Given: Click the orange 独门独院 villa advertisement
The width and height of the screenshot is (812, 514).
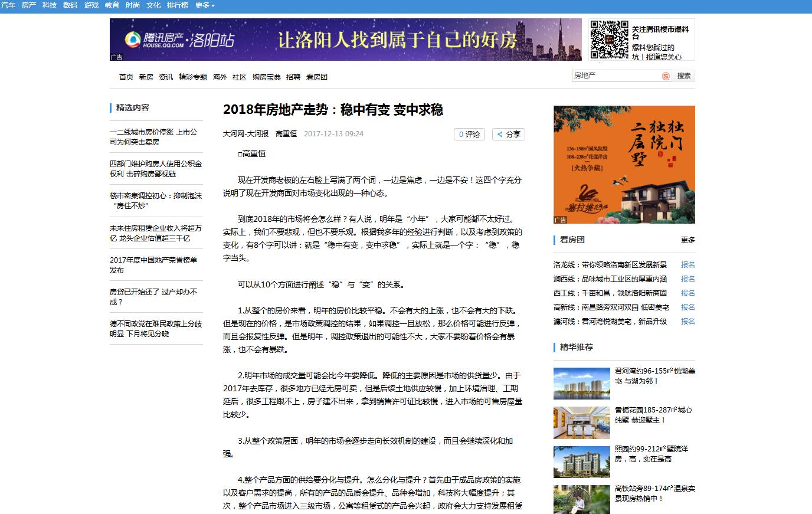Looking at the screenshot, I should click(624, 164).
